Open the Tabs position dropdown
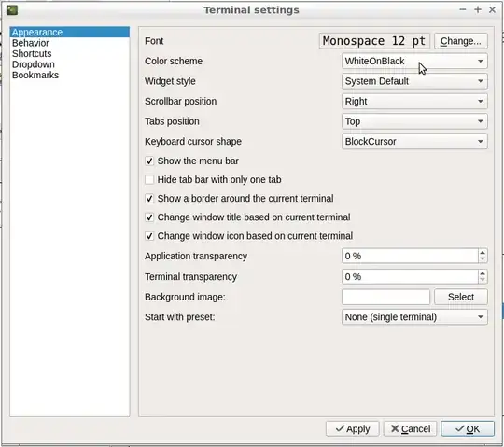 pyautogui.click(x=414, y=121)
